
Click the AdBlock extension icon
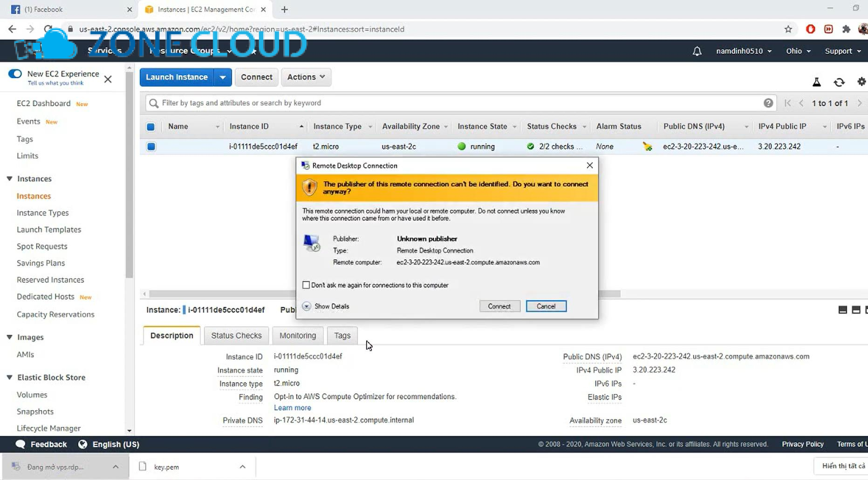(810, 29)
